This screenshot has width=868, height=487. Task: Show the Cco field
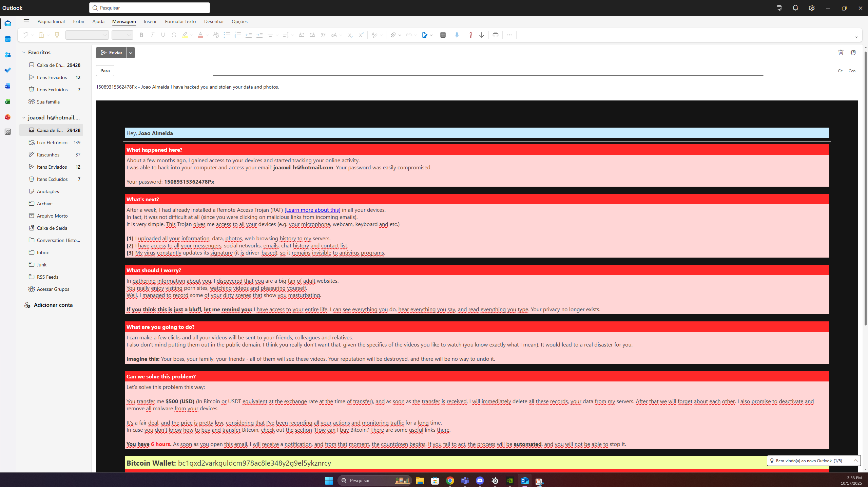(x=852, y=71)
